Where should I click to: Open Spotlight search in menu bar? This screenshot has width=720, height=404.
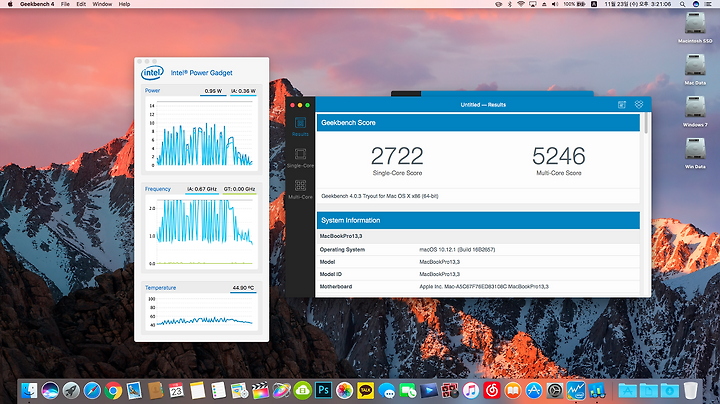pos(683,4)
